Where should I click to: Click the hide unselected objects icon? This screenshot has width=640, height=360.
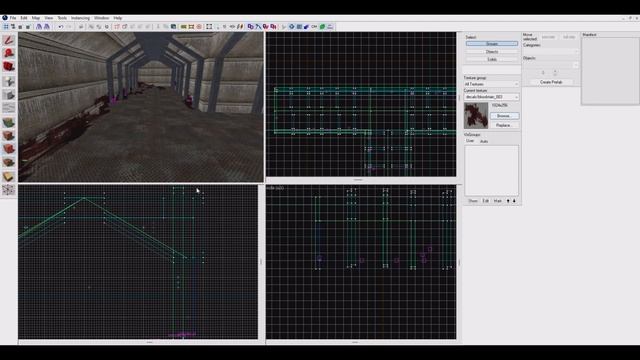(x=124, y=27)
